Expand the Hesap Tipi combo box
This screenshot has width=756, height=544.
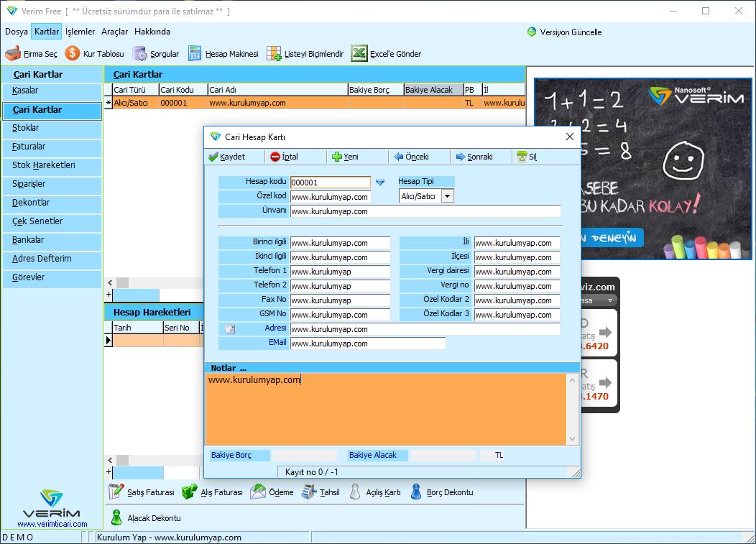click(x=448, y=195)
